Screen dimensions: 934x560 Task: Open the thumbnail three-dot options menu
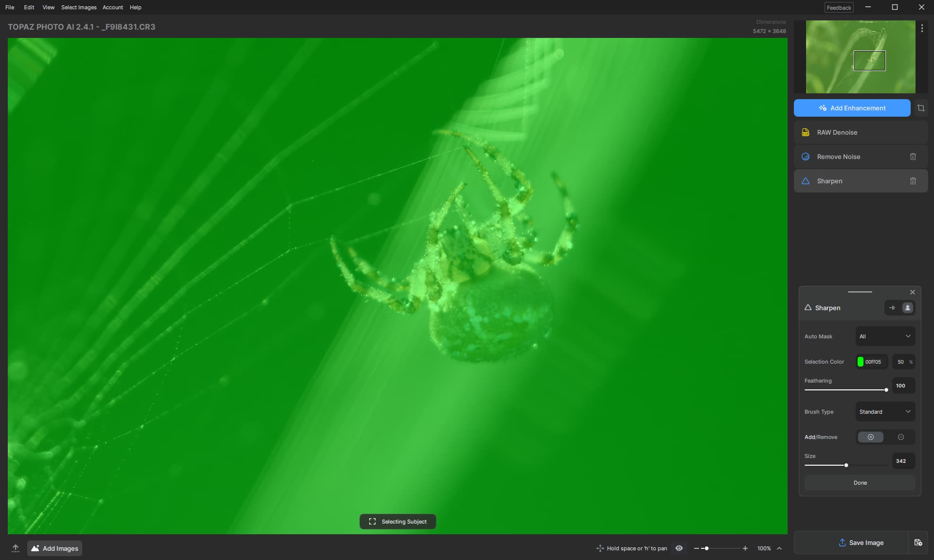(x=922, y=29)
